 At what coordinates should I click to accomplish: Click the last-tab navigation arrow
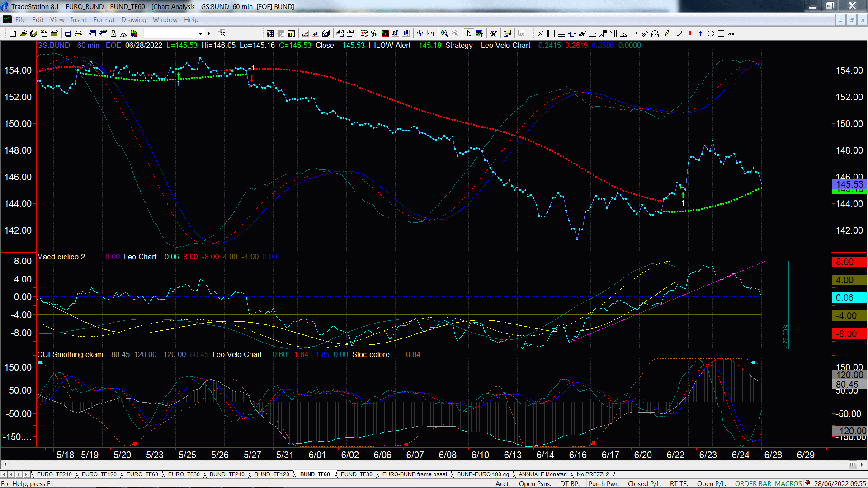tap(26, 474)
